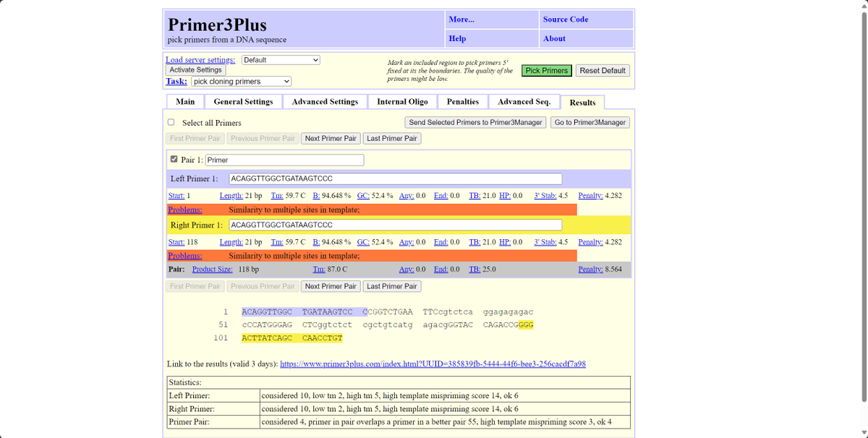Click the Start link of Right Primer
The image size is (868, 438).
tap(176, 242)
